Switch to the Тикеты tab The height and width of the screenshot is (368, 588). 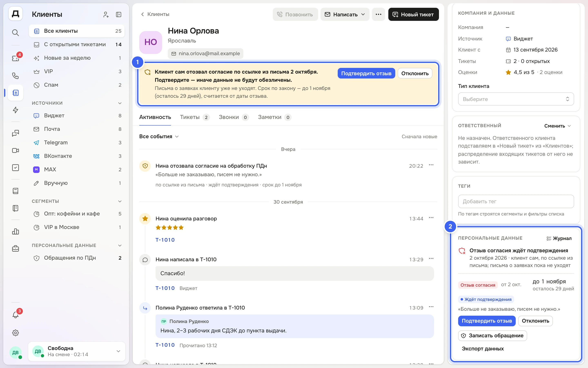195,117
